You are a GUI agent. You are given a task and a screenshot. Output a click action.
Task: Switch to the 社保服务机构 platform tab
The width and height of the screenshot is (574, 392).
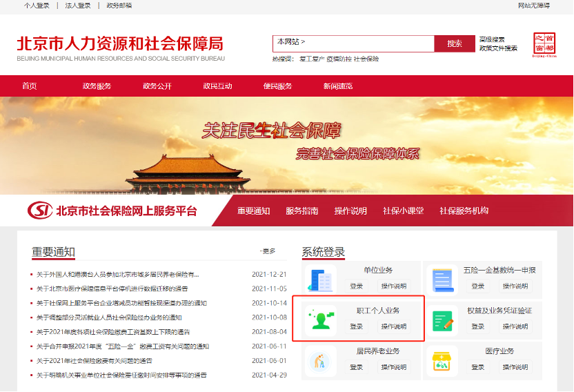click(x=464, y=211)
